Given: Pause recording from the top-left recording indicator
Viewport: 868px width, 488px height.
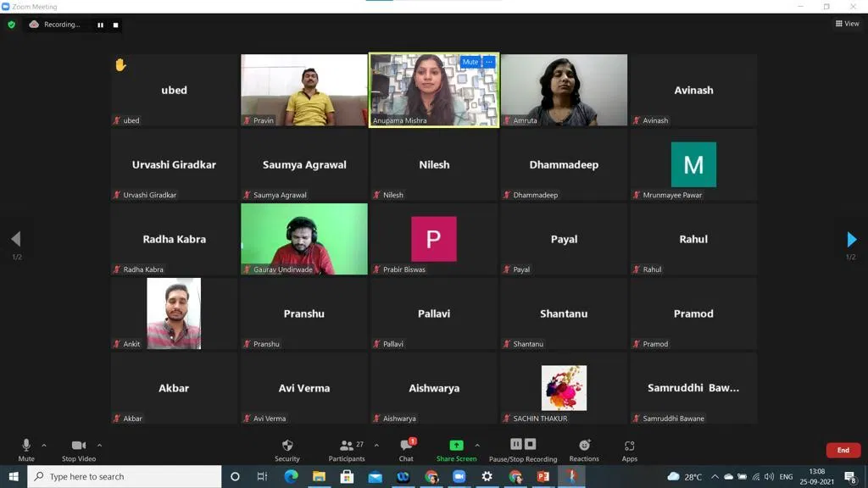Looking at the screenshot, I should [100, 25].
